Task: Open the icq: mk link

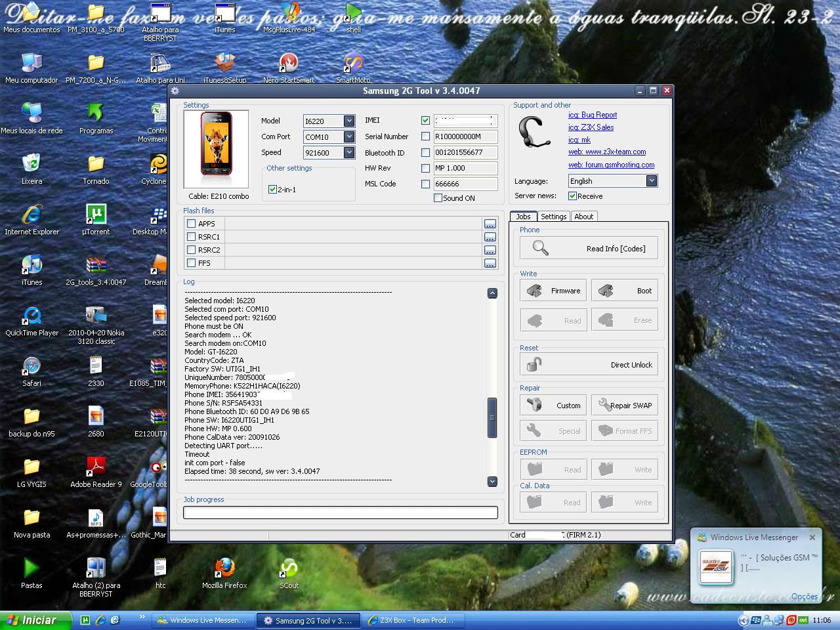Action: [x=579, y=140]
